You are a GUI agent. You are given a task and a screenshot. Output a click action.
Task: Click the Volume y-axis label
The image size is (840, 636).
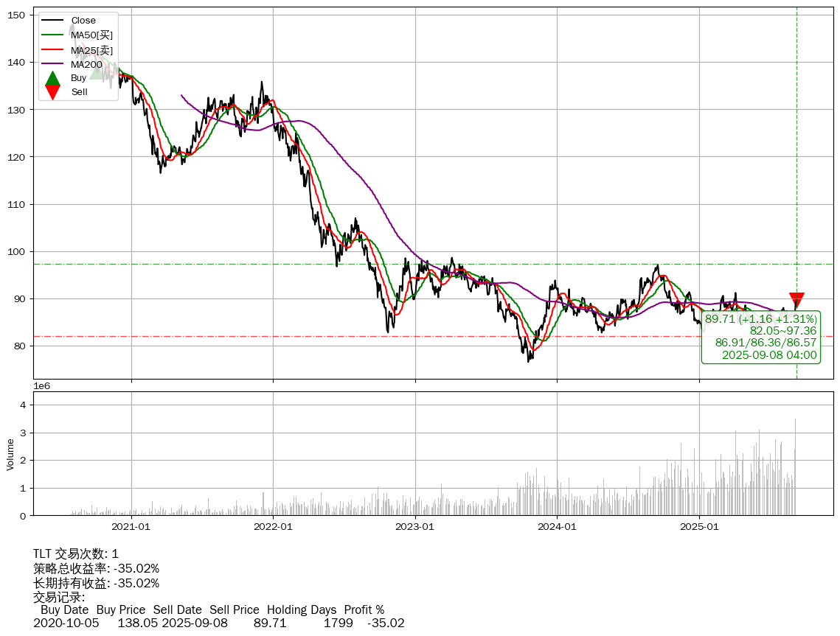point(10,454)
